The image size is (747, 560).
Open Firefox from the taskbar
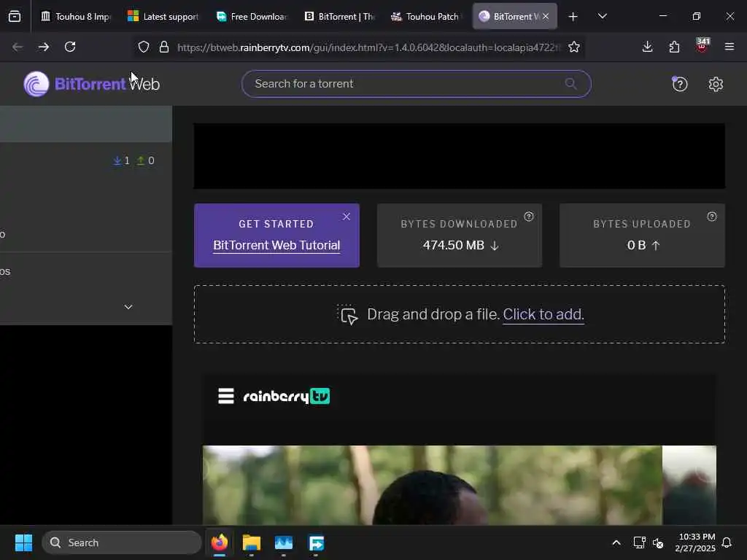[219, 542]
